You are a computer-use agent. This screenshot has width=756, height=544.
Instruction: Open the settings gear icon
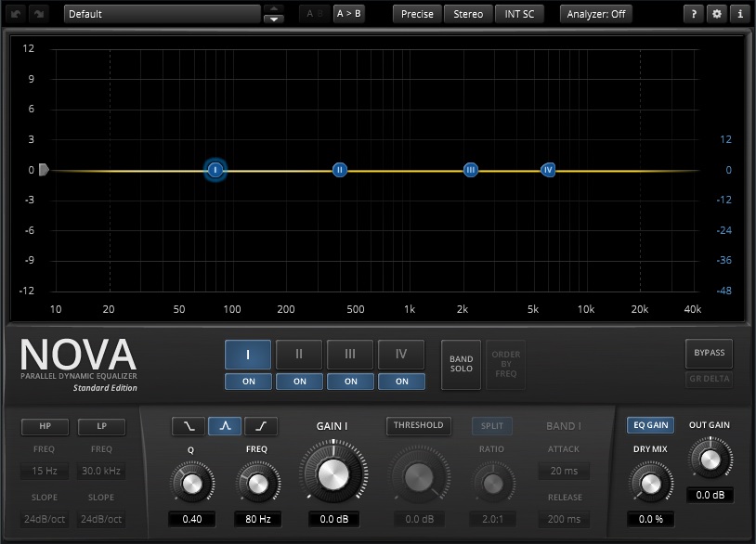[x=717, y=14]
